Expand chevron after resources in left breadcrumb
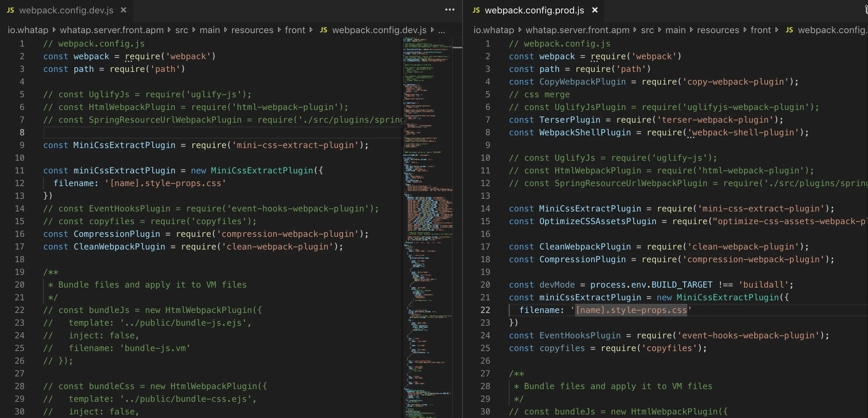868x418 pixels. tap(279, 30)
